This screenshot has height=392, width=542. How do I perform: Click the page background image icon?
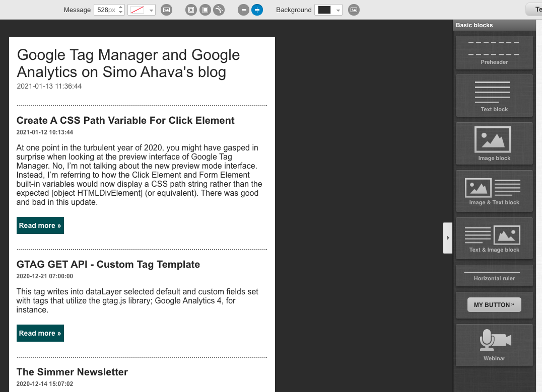(x=354, y=10)
